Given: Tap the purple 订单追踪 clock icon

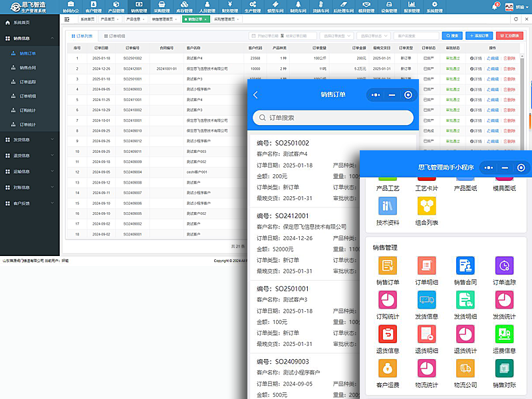Looking at the screenshot, I should point(504,266).
